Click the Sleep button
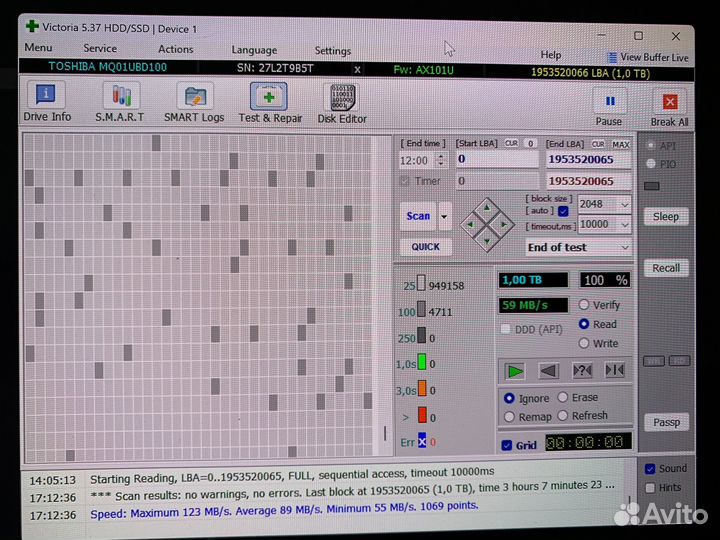720x540 pixels. (x=665, y=217)
